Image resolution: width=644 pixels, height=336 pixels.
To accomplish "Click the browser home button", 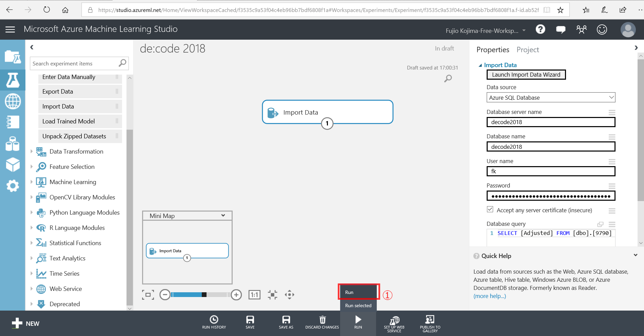I will coord(65,10).
